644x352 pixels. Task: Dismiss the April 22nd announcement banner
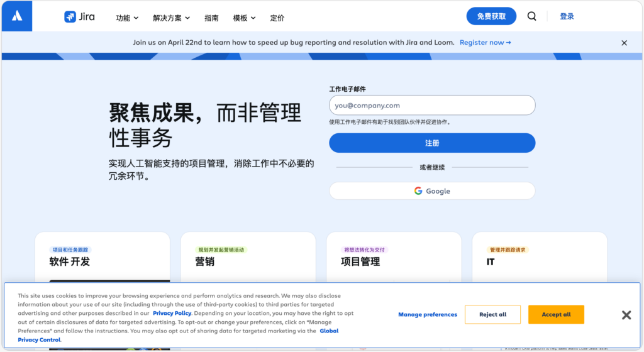(x=625, y=43)
